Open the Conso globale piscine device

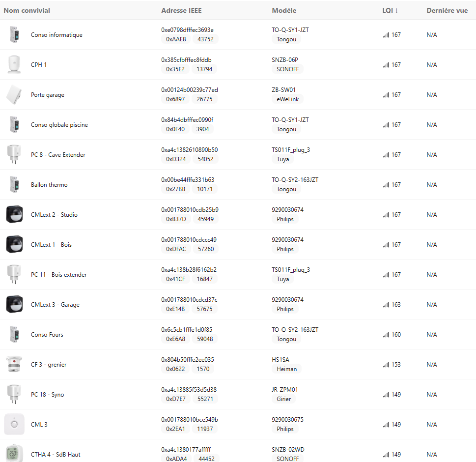[59, 125]
